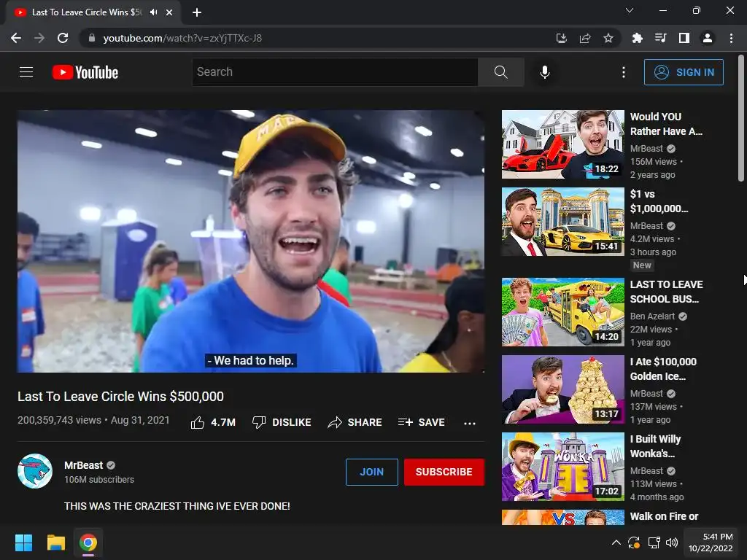The height and width of the screenshot is (560, 747).
Task: View site information lock icon
Action: pyautogui.click(x=92, y=38)
